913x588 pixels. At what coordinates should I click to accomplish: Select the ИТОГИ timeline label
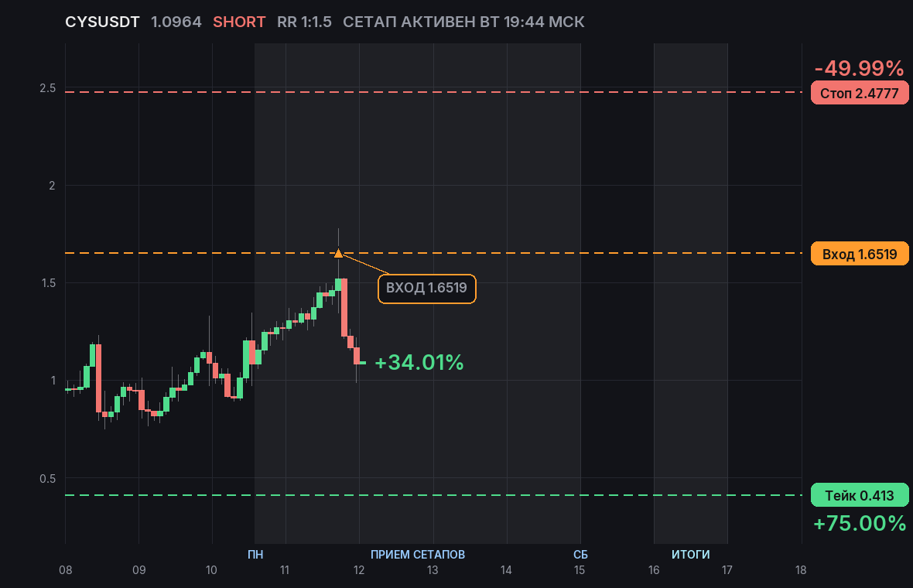[691, 554]
